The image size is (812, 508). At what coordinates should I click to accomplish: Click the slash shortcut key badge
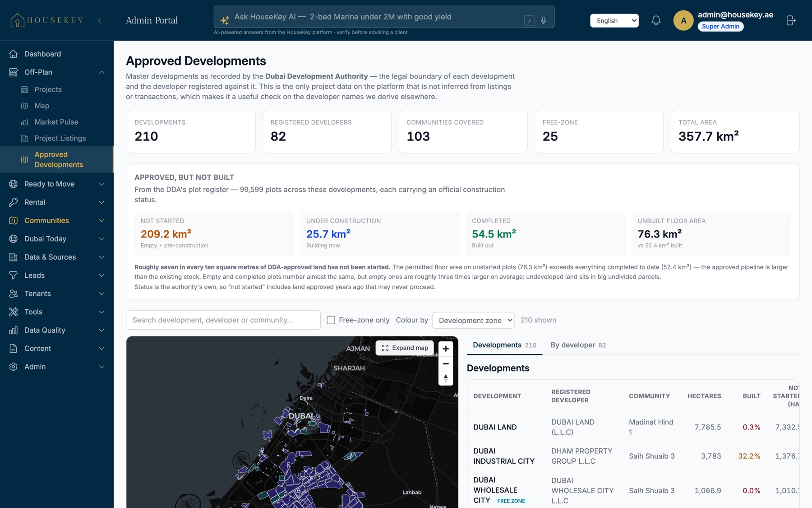[529, 20]
